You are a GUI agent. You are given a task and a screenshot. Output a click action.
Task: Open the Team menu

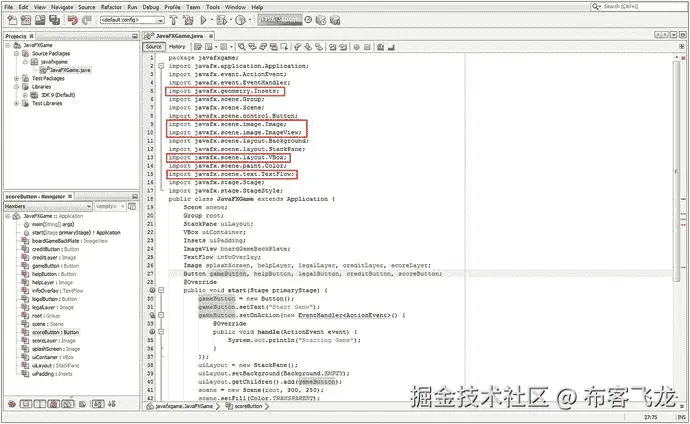tap(193, 7)
